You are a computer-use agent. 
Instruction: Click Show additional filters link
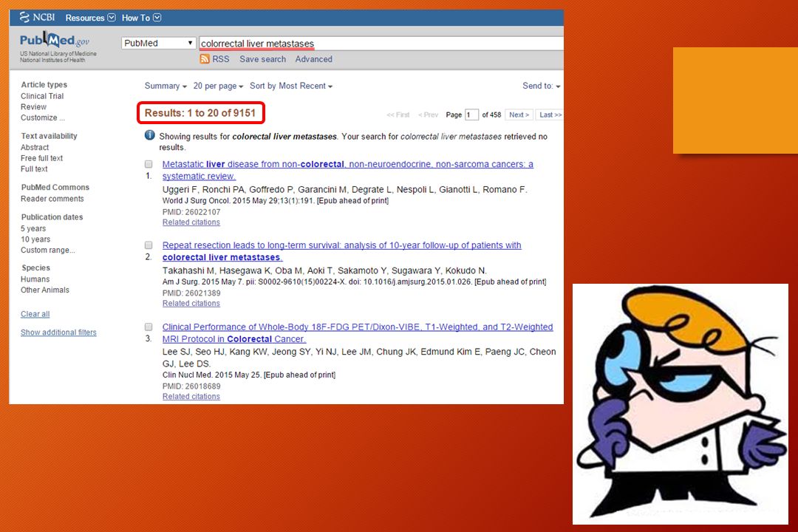[58, 332]
